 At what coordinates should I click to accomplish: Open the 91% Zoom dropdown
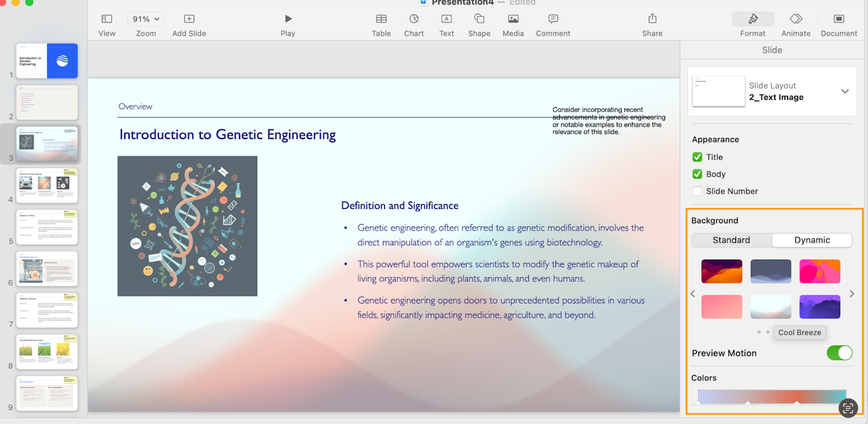click(x=145, y=19)
